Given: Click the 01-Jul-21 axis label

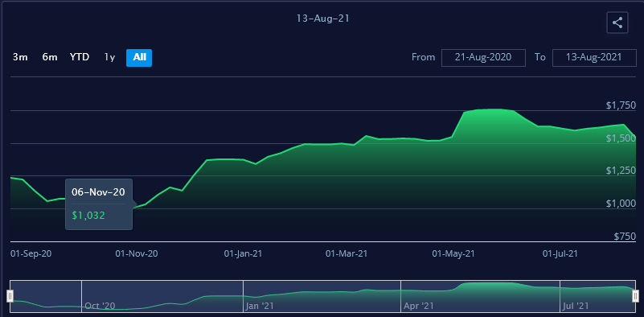Looking at the screenshot, I should click(560, 253).
